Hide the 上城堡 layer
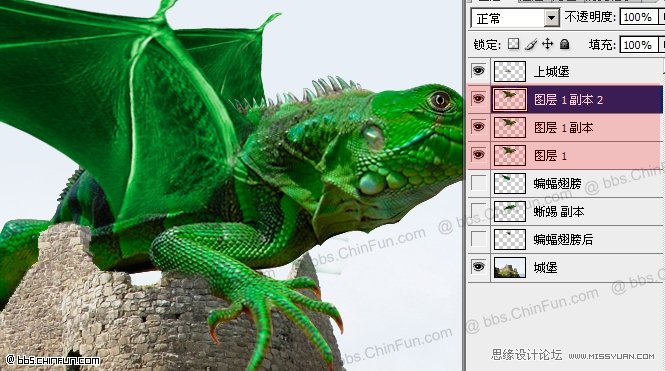The image size is (665, 371). pos(478,71)
